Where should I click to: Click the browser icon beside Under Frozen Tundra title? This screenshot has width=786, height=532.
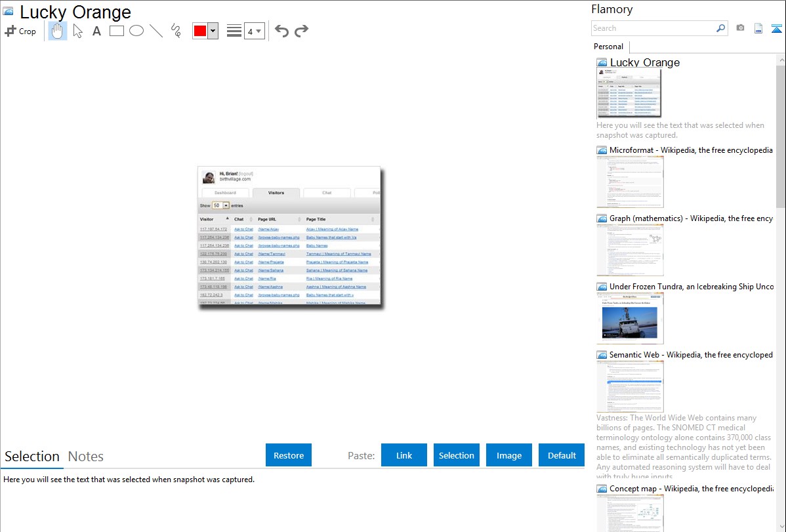602,287
